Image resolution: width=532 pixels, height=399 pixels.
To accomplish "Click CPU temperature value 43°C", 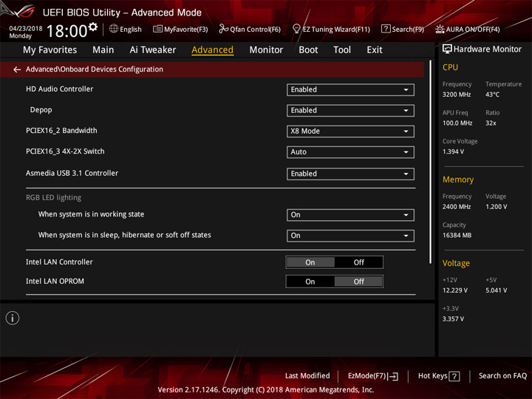I will [x=492, y=95].
